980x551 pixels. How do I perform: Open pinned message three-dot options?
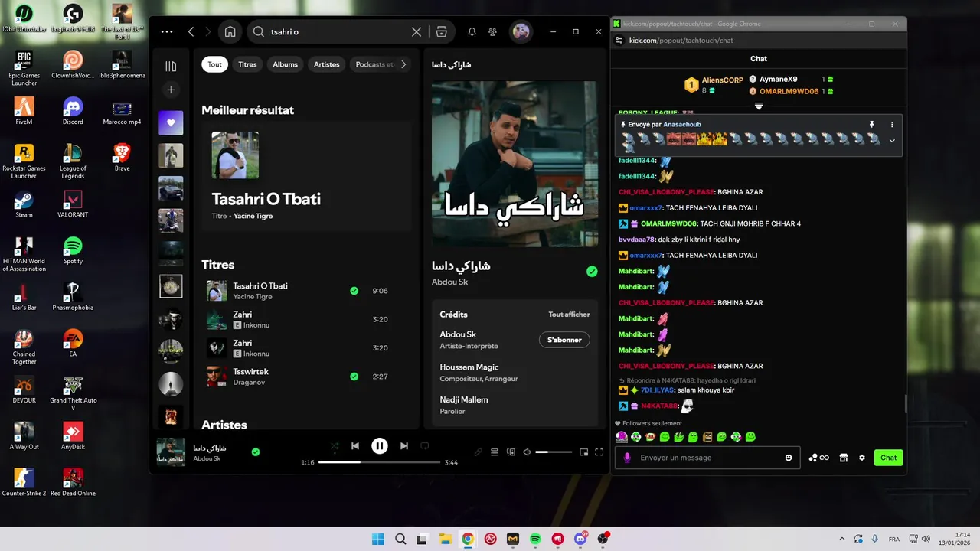coord(892,125)
